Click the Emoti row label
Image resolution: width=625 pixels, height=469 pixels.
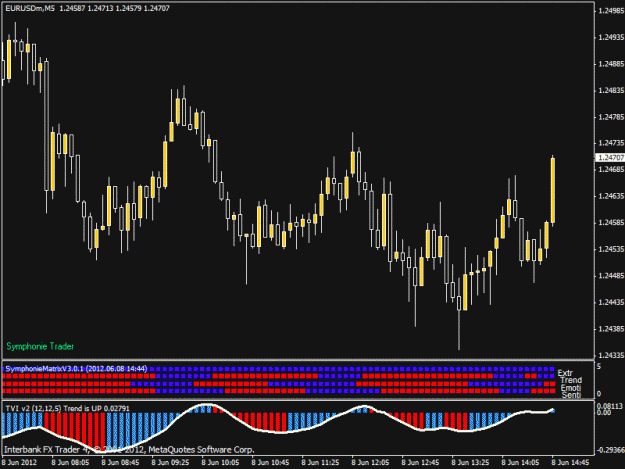click(571, 388)
